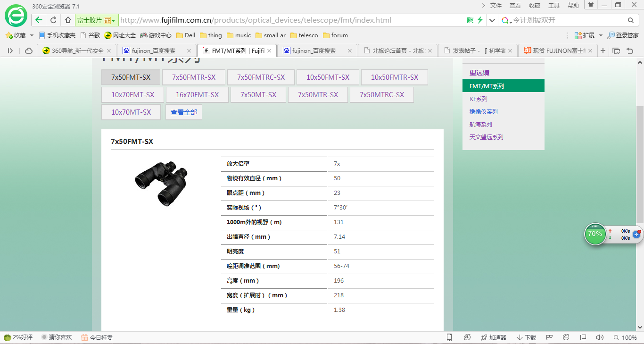Screen dimensions: 644x344
Task: Switch to 360导航 tab
Action: tap(77, 50)
